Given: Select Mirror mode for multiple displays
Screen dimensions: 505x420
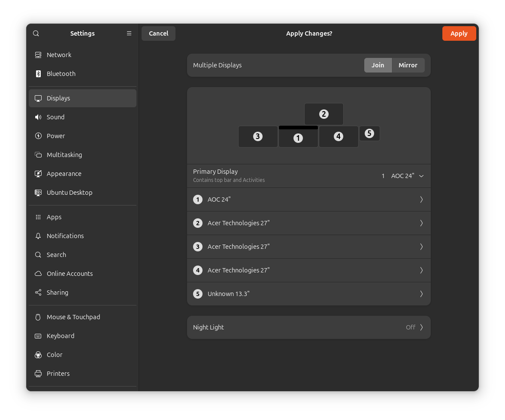Looking at the screenshot, I should (408, 65).
